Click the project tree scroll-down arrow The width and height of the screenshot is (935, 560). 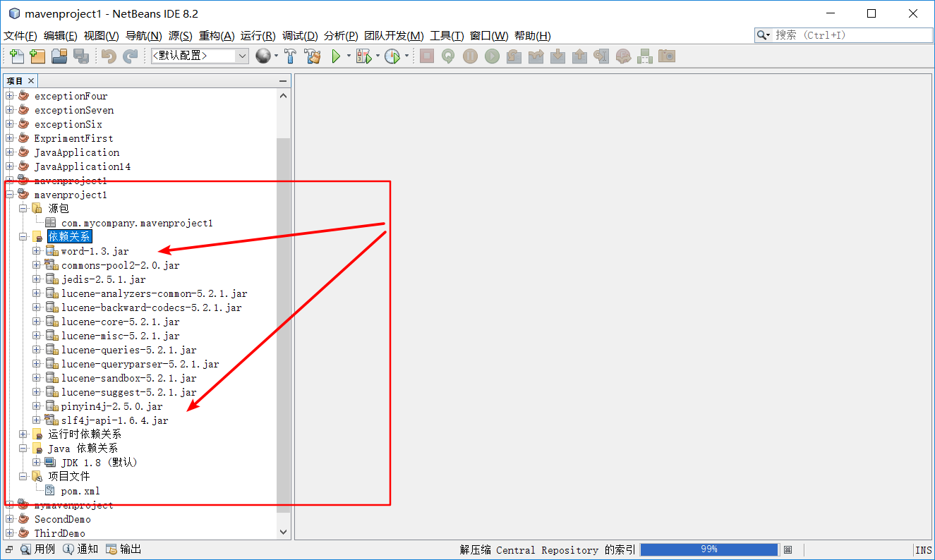tap(284, 532)
